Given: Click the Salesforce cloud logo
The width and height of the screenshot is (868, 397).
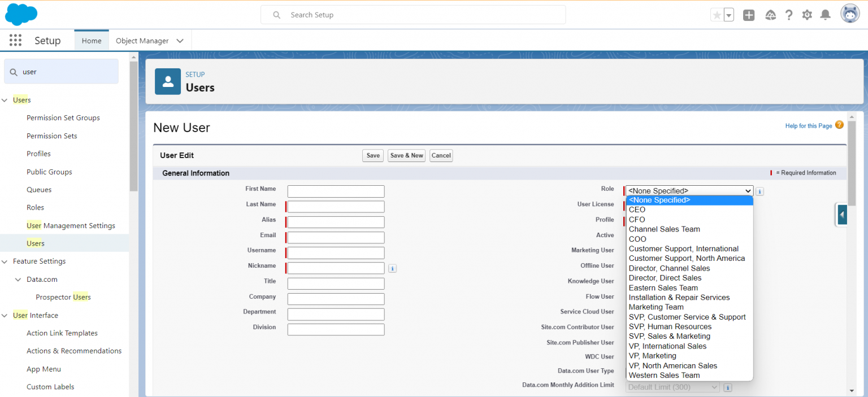Looking at the screenshot, I should (x=21, y=14).
